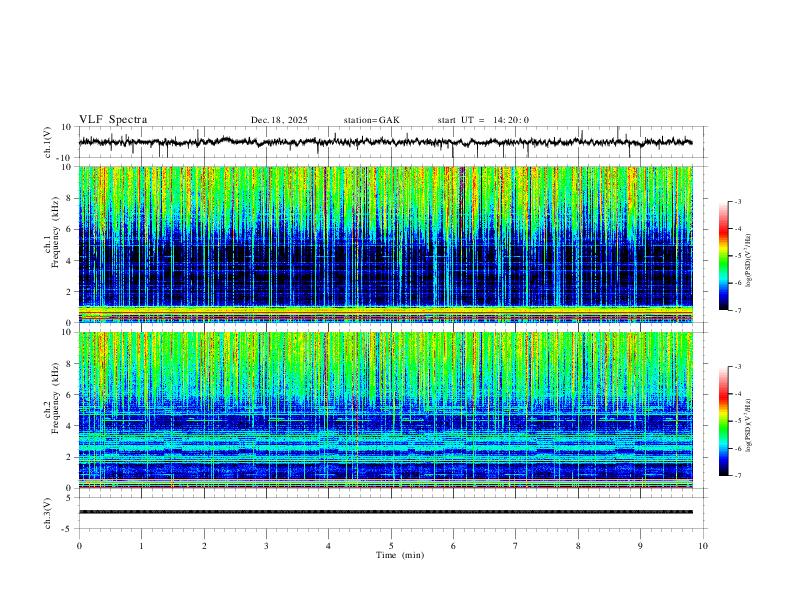Click ch.1 "Frequency (kHz)" axis label
This screenshot has width=792, height=612.
[x=56, y=232]
